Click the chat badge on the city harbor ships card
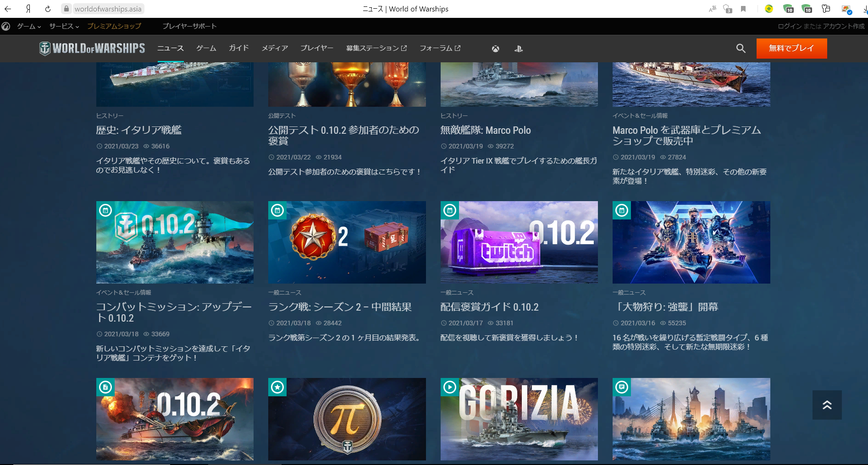 point(622,387)
